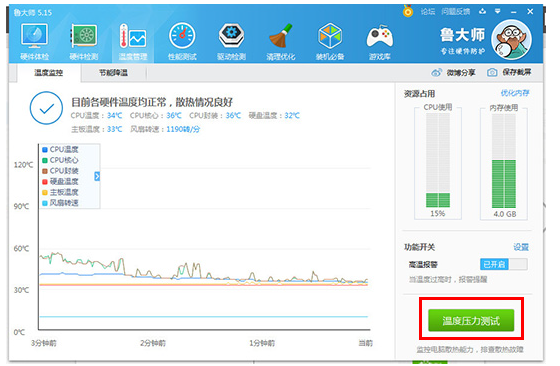Click the CPU使用 15% usage bar

(x=438, y=160)
